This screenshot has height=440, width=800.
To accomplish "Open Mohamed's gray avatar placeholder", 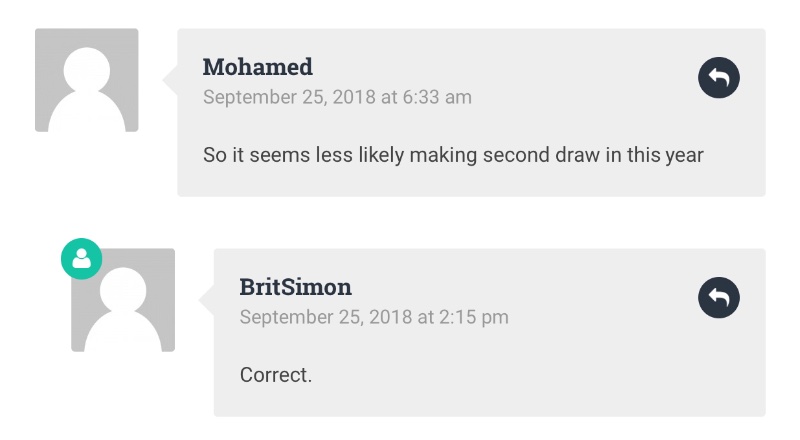I will click(x=87, y=80).
